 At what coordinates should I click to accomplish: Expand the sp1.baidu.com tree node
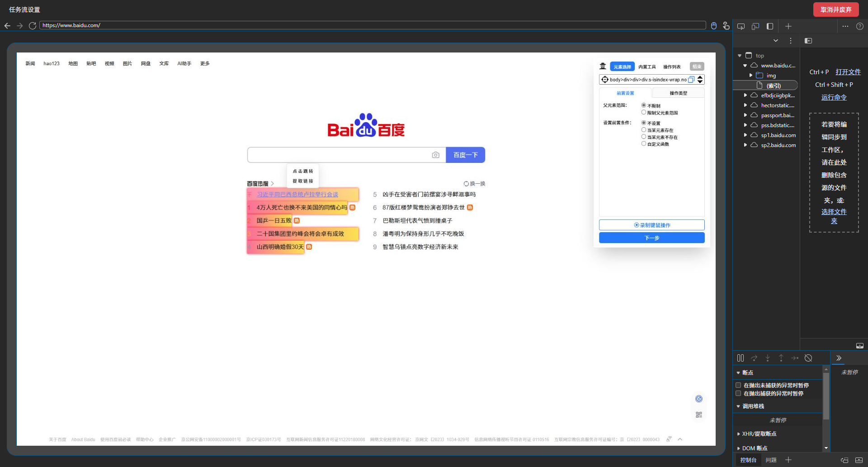click(745, 135)
